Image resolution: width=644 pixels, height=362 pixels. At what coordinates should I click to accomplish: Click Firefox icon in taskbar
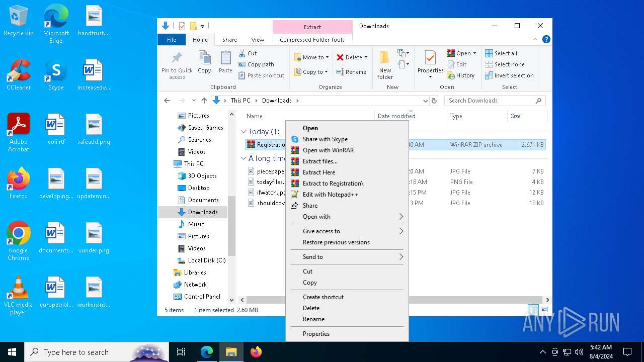click(x=256, y=352)
